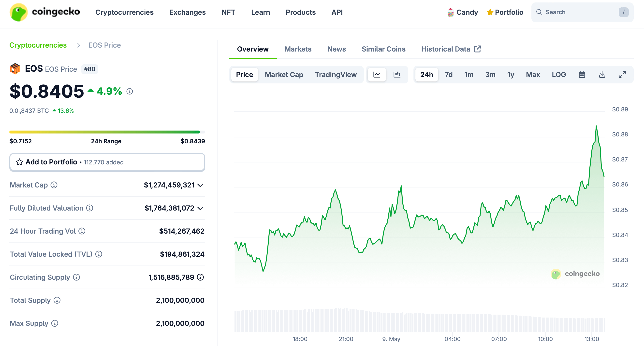Download the chart data via download icon
Screen dimensions: 644x346
pos(602,74)
